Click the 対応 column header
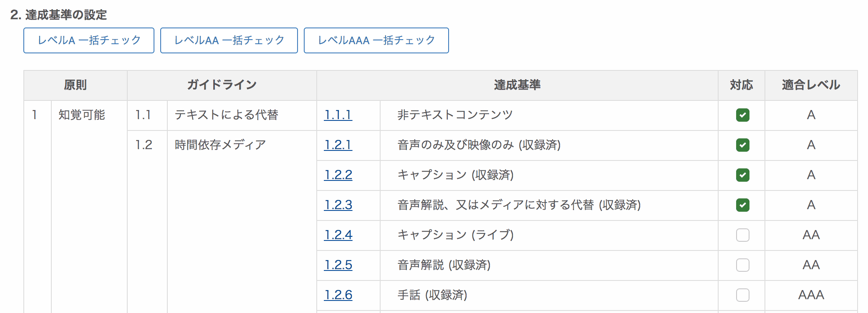868x313 pixels. click(x=741, y=85)
